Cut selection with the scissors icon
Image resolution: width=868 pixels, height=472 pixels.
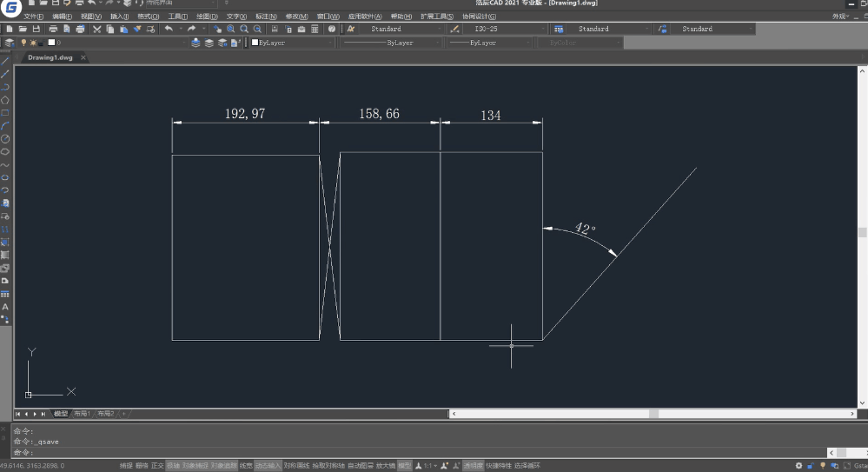(x=96, y=29)
